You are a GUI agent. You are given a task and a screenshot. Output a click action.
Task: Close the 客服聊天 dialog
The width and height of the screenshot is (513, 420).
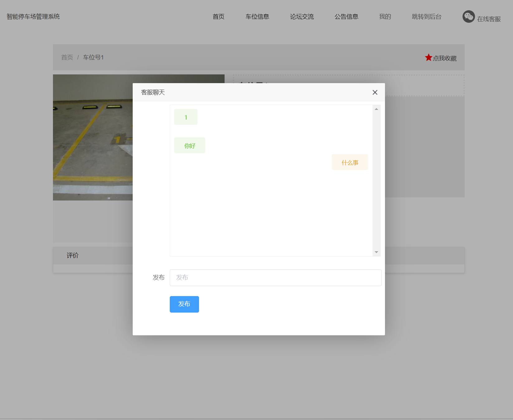pyautogui.click(x=375, y=92)
